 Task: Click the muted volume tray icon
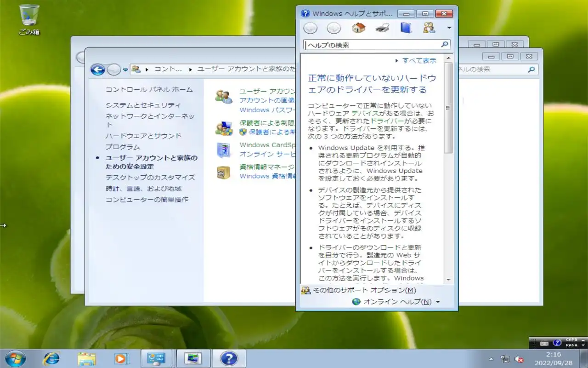click(x=520, y=359)
